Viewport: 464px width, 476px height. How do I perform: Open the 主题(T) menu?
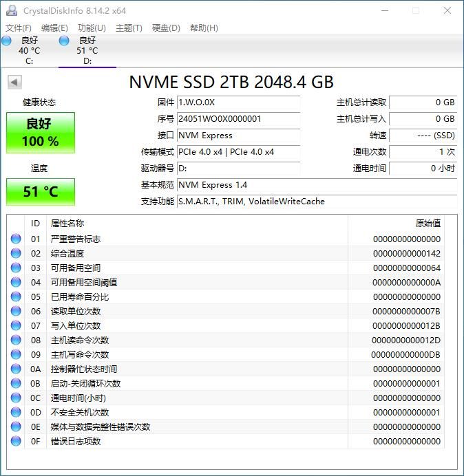pyautogui.click(x=129, y=28)
